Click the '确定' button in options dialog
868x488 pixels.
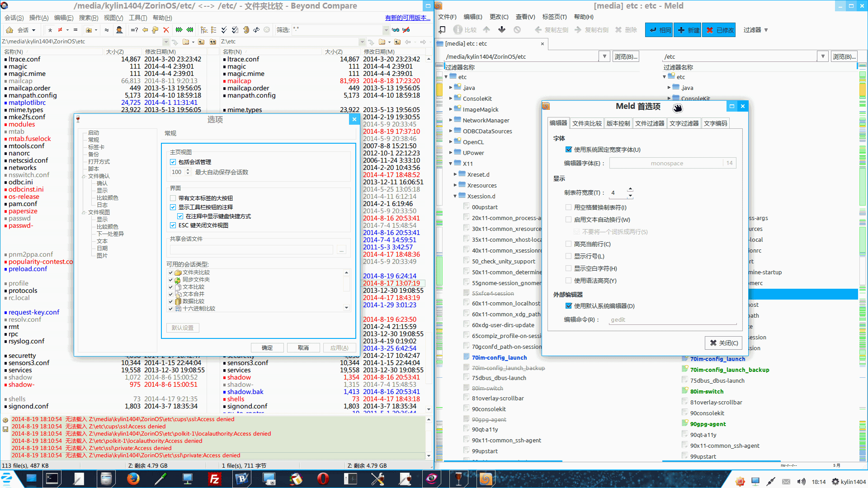(x=267, y=347)
